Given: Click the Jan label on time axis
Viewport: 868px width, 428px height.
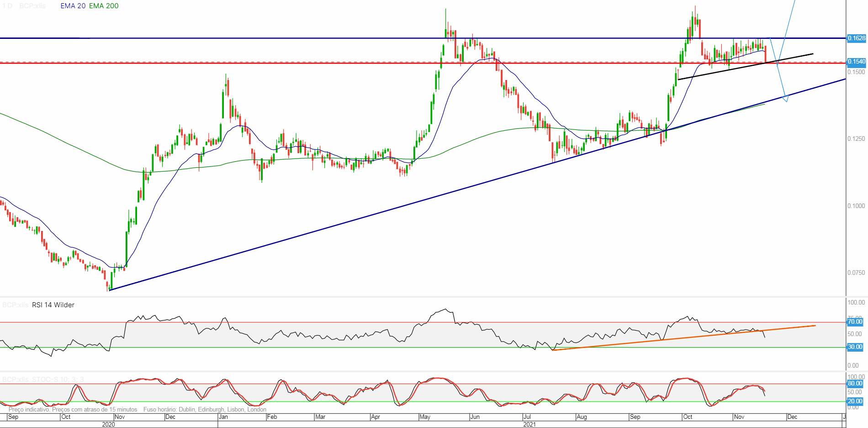Looking at the screenshot, I should click(223, 417).
